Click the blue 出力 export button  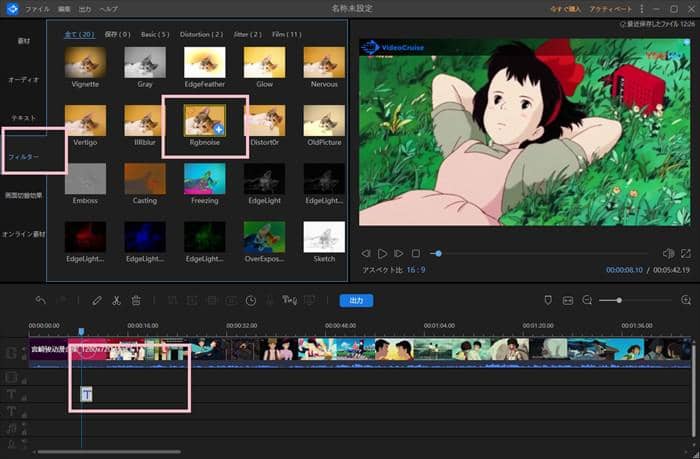coord(356,300)
